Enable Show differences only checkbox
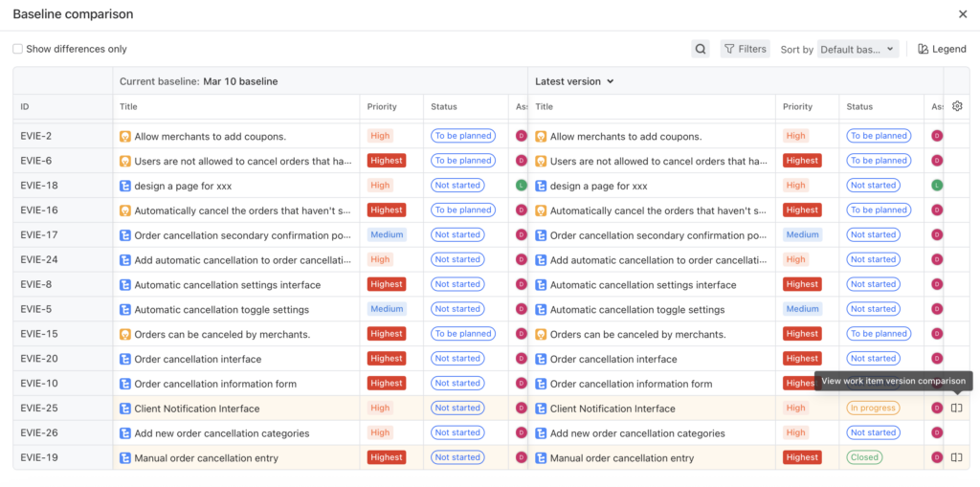Screen dimensions: 980x487 [18, 49]
